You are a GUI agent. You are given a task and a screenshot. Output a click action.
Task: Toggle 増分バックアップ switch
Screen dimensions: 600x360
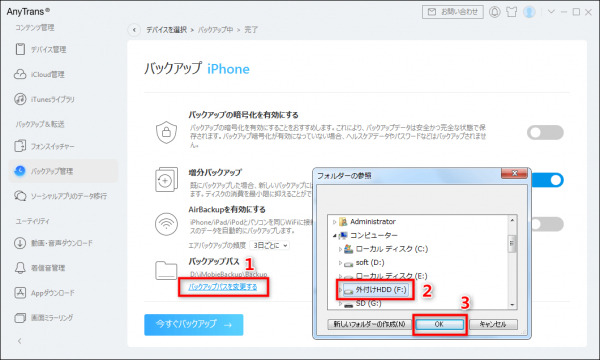547,180
